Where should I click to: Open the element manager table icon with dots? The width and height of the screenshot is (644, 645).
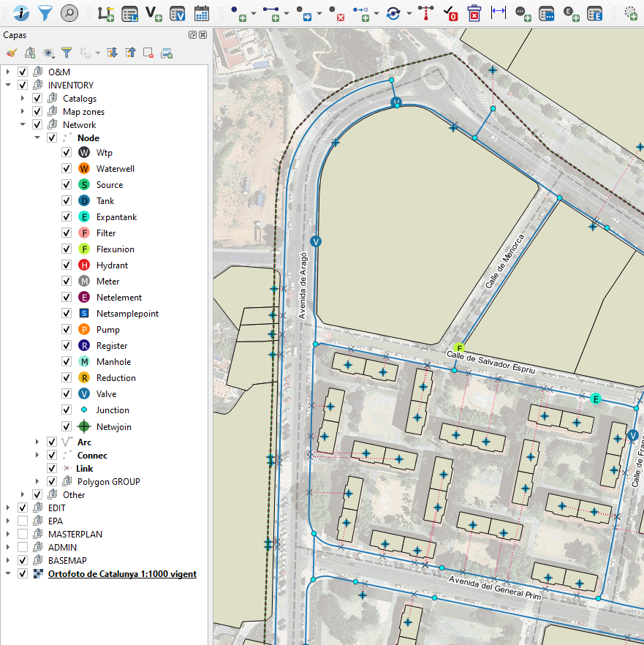[x=547, y=13]
